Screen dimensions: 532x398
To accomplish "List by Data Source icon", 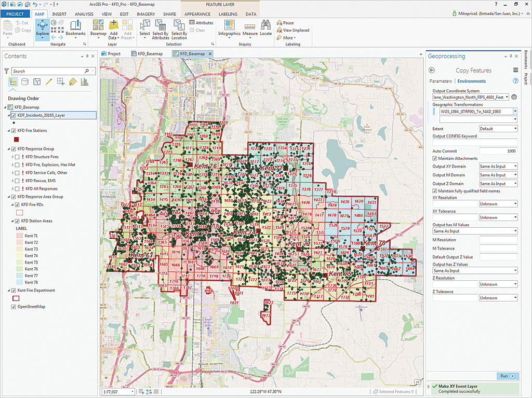I will coord(25,81).
